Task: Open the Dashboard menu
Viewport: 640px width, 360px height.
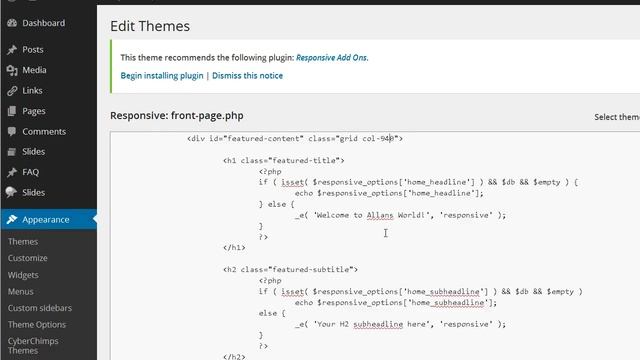Action: [x=43, y=23]
